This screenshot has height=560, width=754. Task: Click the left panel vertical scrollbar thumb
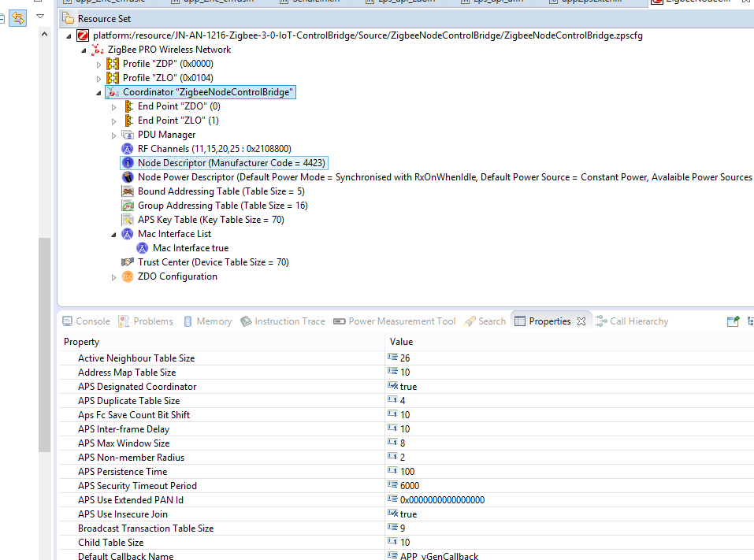pos(44,345)
